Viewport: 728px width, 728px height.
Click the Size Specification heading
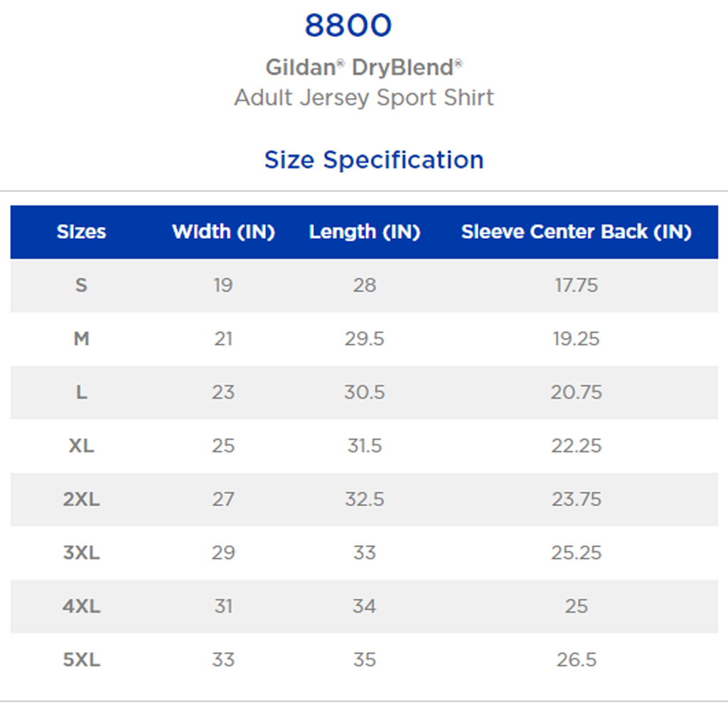[x=373, y=159]
